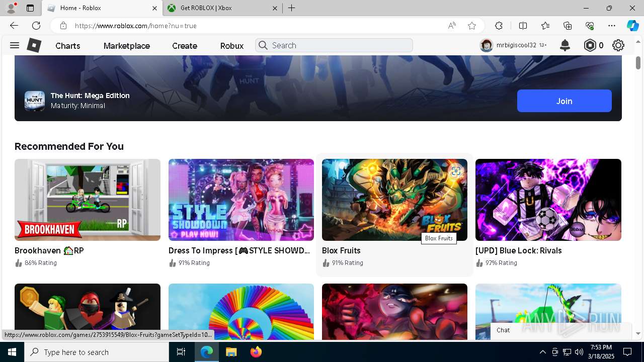Open the notifications bell
The width and height of the screenshot is (644, 362).
(x=565, y=45)
